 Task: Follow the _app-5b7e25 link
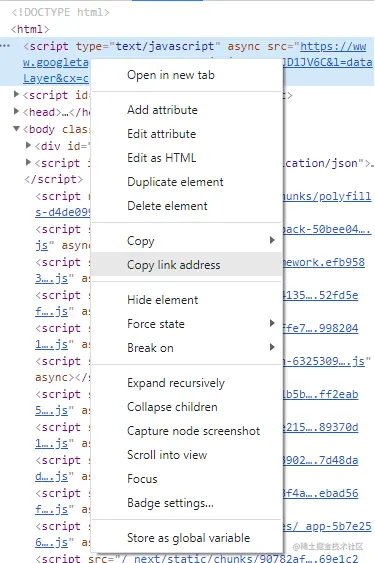click(x=327, y=526)
